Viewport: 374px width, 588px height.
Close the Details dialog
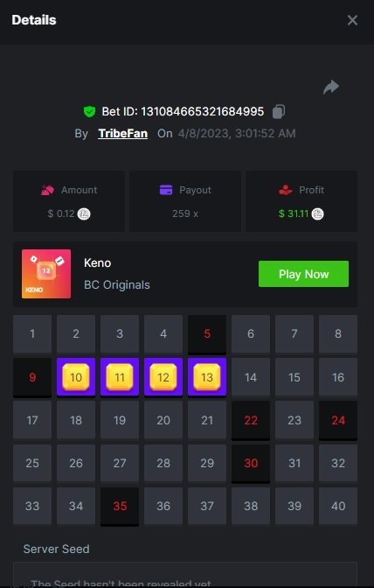coord(352,20)
